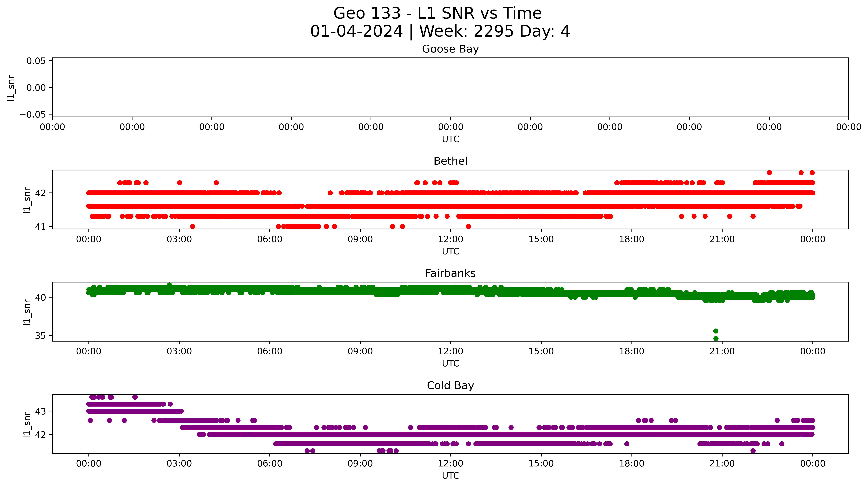
Task: Click the '42' y-tick in Bethel plot
Action: click(40, 193)
